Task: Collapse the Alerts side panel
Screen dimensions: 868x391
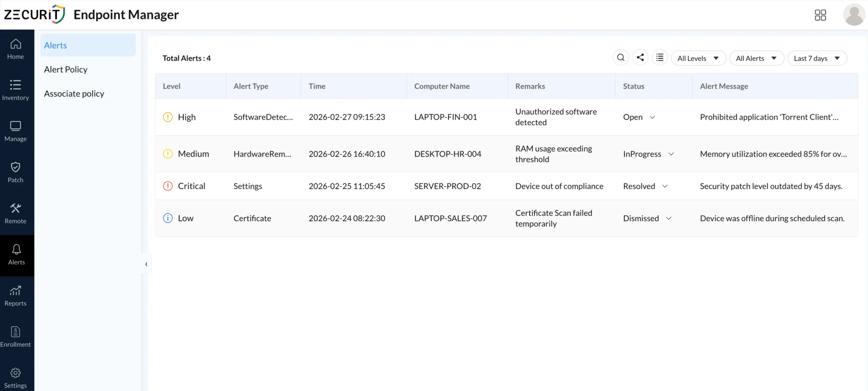Action: coord(146,264)
